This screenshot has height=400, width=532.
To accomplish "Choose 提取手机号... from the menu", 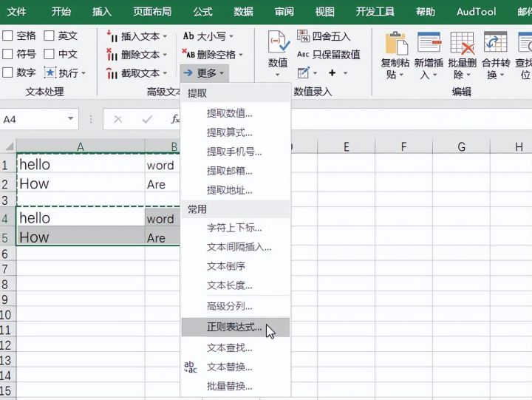I will click(x=236, y=152).
